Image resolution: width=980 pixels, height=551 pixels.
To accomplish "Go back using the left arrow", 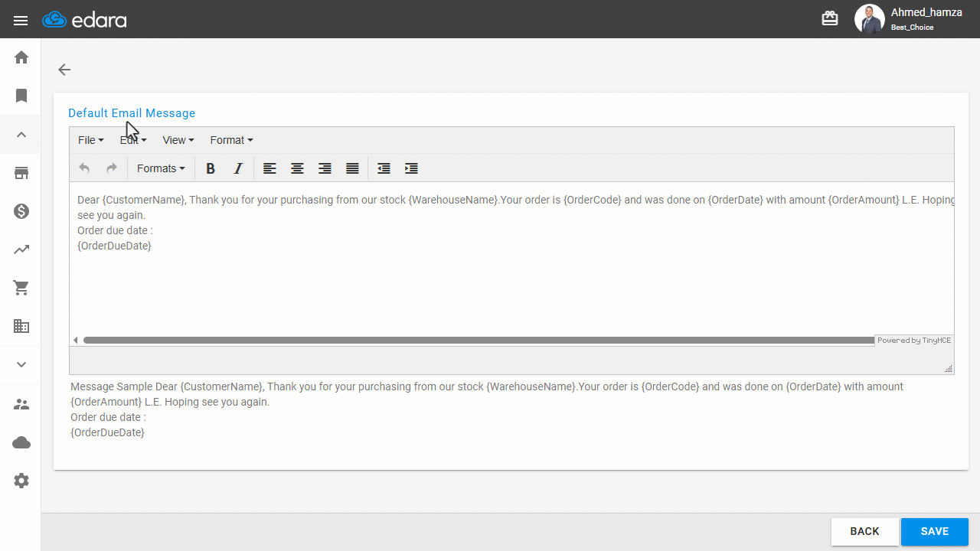I will pyautogui.click(x=64, y=70).
